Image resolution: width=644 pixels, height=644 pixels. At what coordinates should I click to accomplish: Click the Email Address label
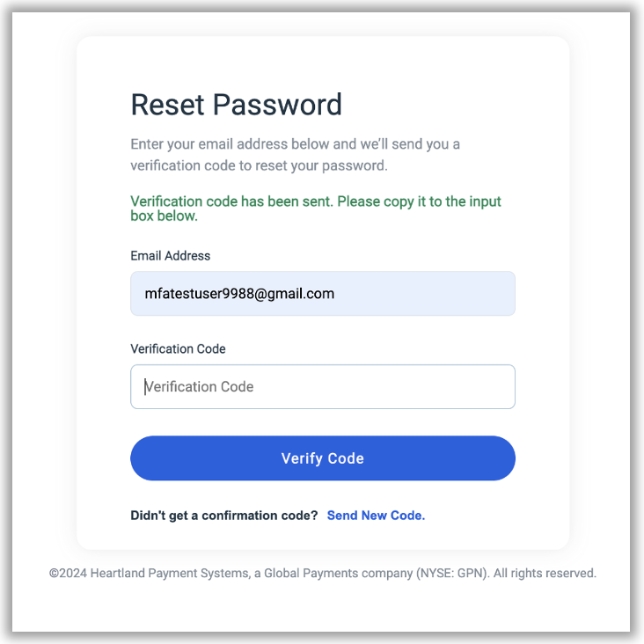click(x=171, y=256)
